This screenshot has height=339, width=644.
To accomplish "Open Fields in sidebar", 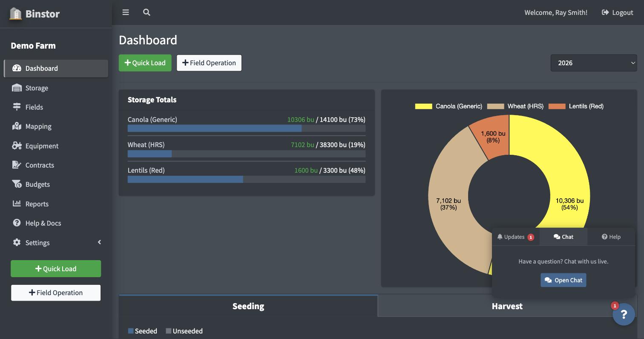I will (56, 107).
